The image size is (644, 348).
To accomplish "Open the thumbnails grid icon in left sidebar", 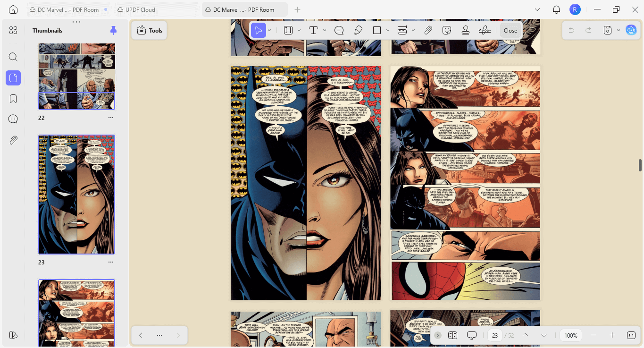I will (x=13, y=30).
